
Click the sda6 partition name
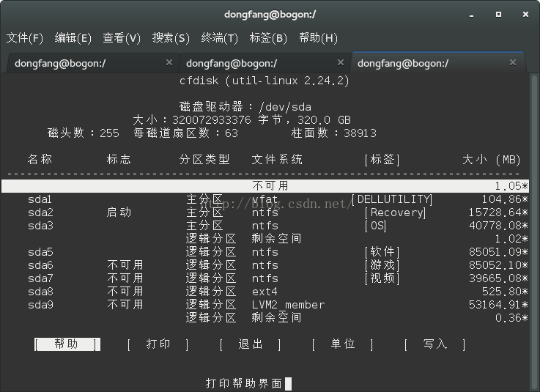pos(40,265)
